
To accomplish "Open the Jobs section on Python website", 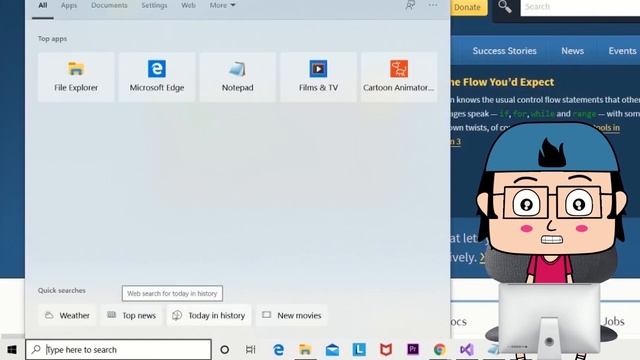I will 614,321.
